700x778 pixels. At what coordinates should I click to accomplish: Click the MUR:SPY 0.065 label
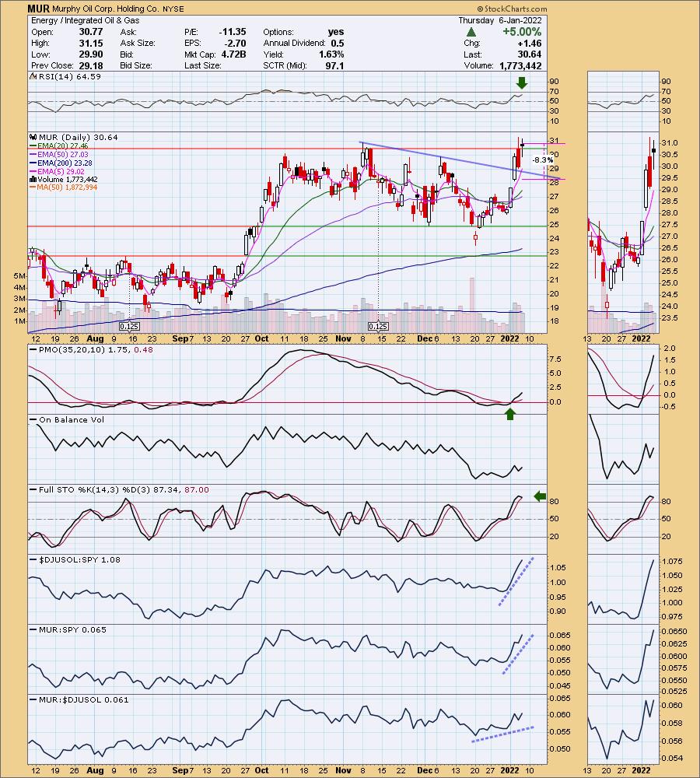69,629
